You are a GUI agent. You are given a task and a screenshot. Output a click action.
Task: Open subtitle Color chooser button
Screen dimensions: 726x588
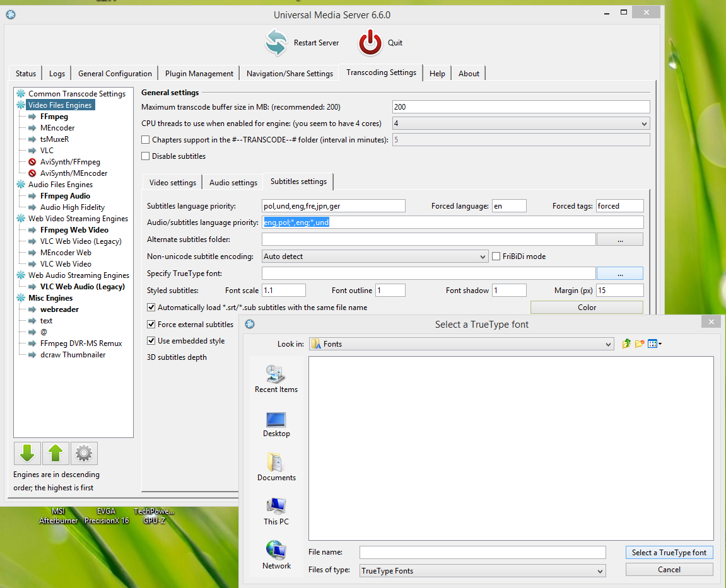587,307
